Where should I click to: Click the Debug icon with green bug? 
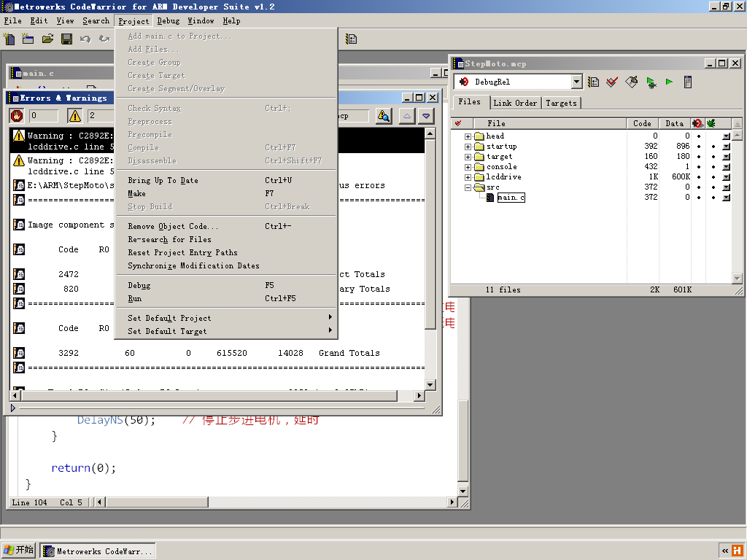point(651,82)
